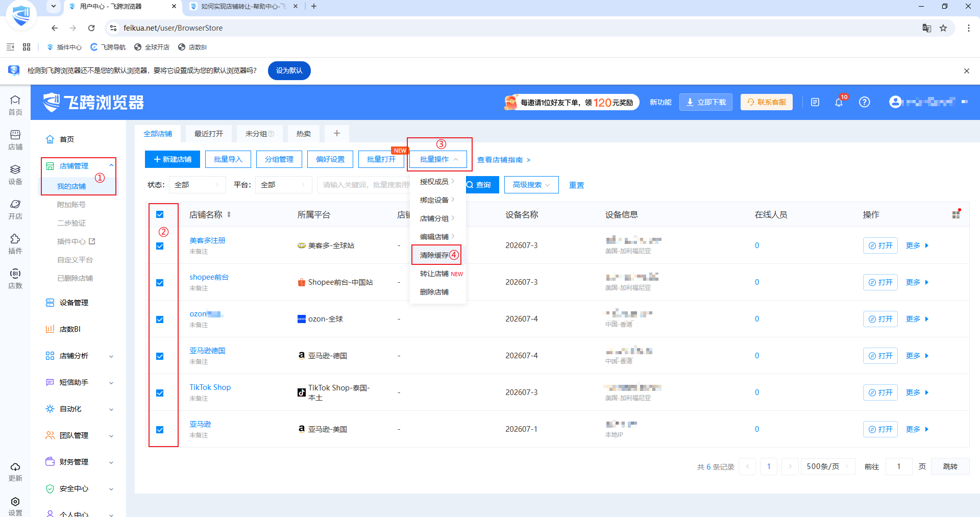
Task: Uncheck the select-all header checkbox
Action: (x=160, y=214)
